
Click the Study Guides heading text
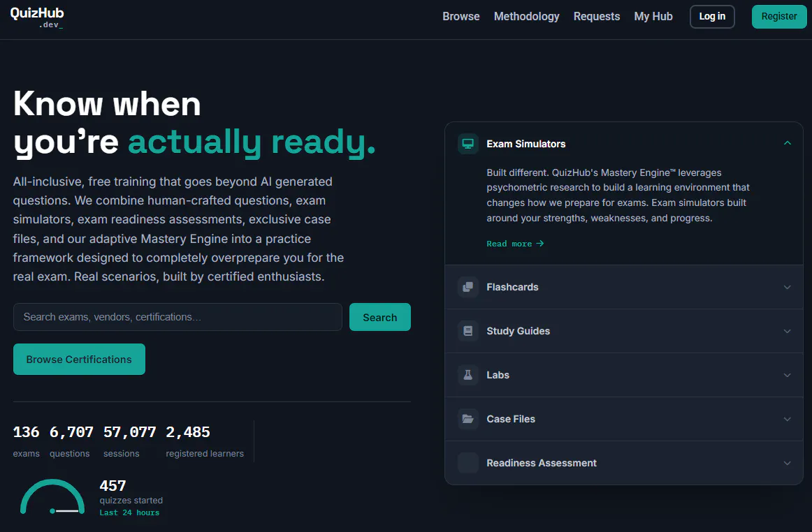(518, 331)
